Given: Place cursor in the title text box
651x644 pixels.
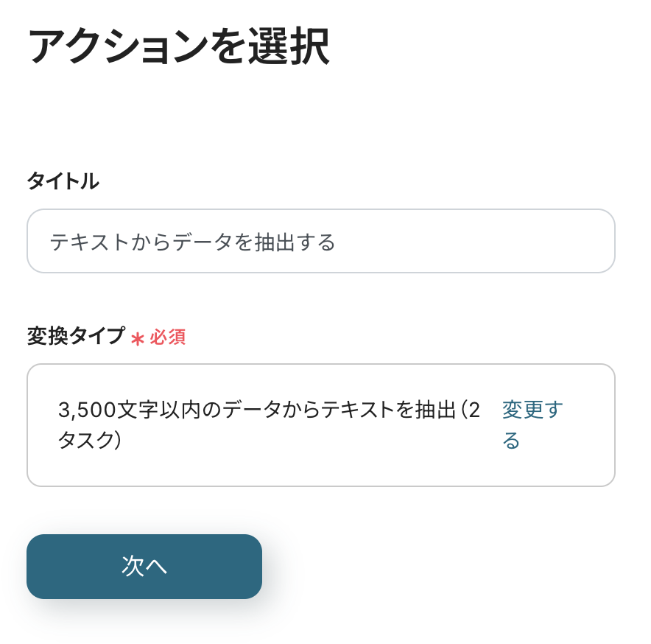Looking at the screenshot, I should [x=320, y=242].
